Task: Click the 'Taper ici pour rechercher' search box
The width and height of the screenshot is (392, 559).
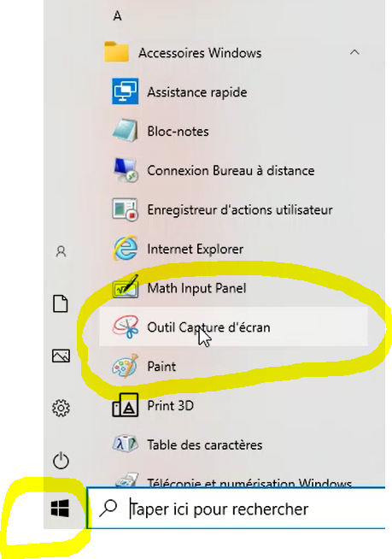Action: tap(236, 509)
